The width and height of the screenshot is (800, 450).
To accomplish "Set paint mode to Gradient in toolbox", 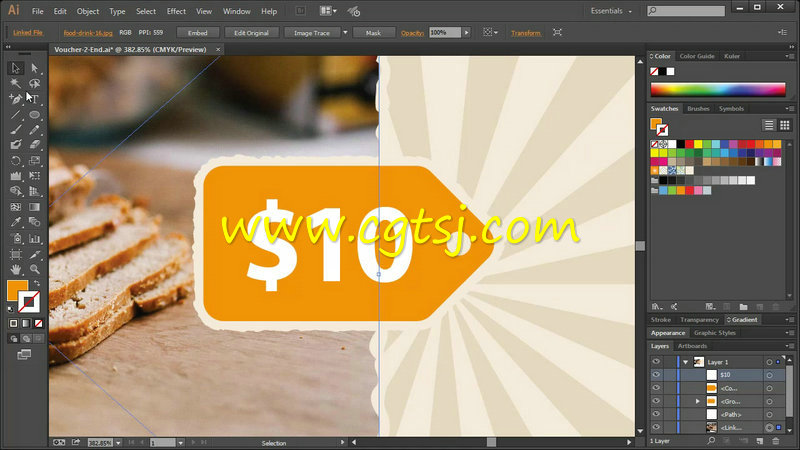I will coord(26,323).
